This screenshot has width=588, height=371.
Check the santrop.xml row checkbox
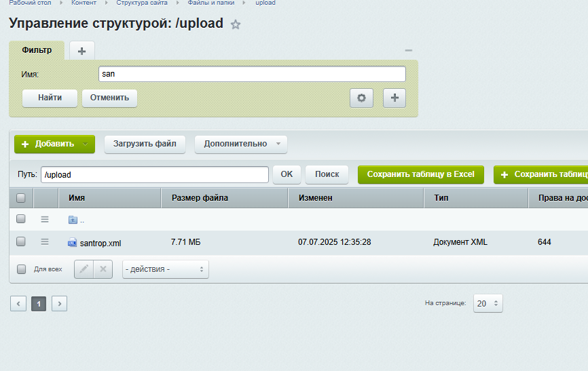tap(21, 241)
